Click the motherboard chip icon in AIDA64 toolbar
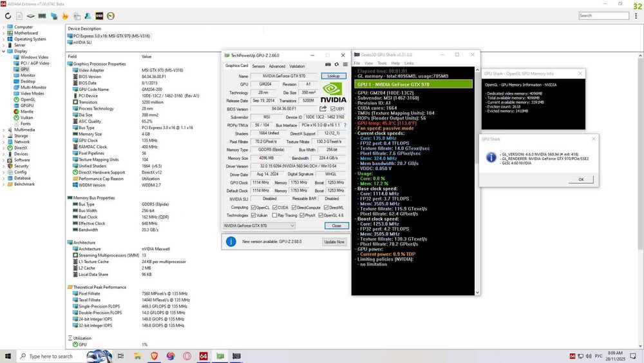The width and height of the screenshot is (644, 363). [31, 16]
